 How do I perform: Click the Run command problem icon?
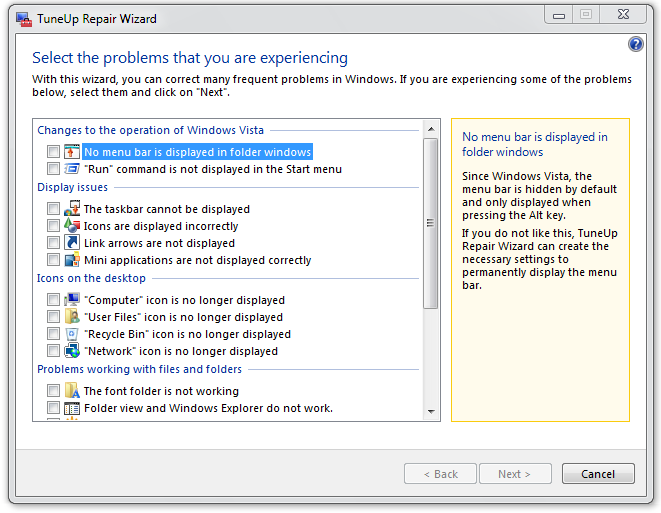(x=72, y=169)
